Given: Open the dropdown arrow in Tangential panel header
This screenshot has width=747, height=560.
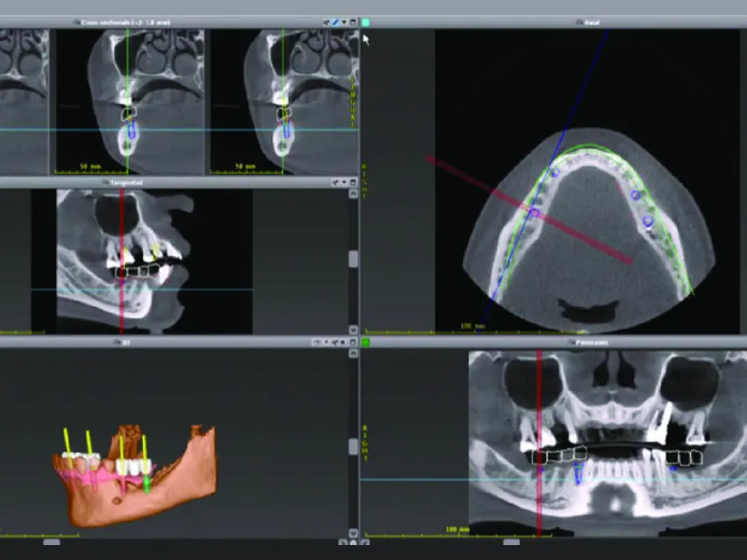Looking at the screenshot, I should click(345, 182).
